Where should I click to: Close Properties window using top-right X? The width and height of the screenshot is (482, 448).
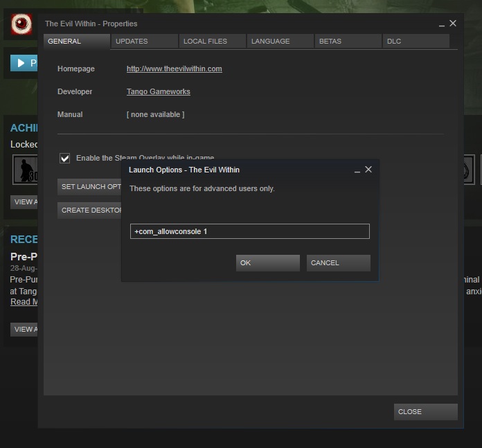453,23
